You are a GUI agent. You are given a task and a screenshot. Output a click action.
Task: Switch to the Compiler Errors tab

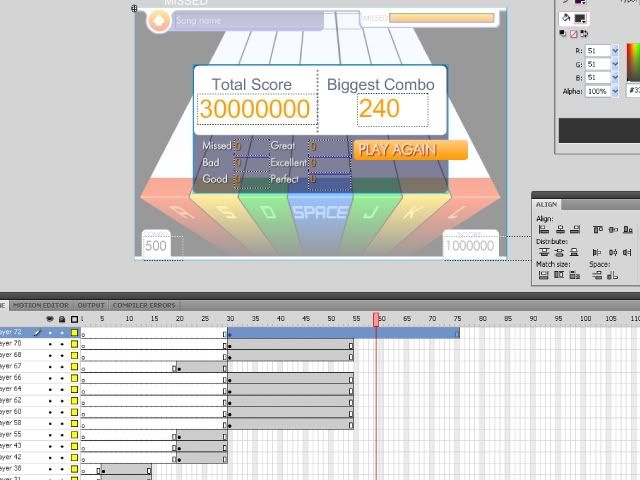pyautogui.click(x=144, y=305)
